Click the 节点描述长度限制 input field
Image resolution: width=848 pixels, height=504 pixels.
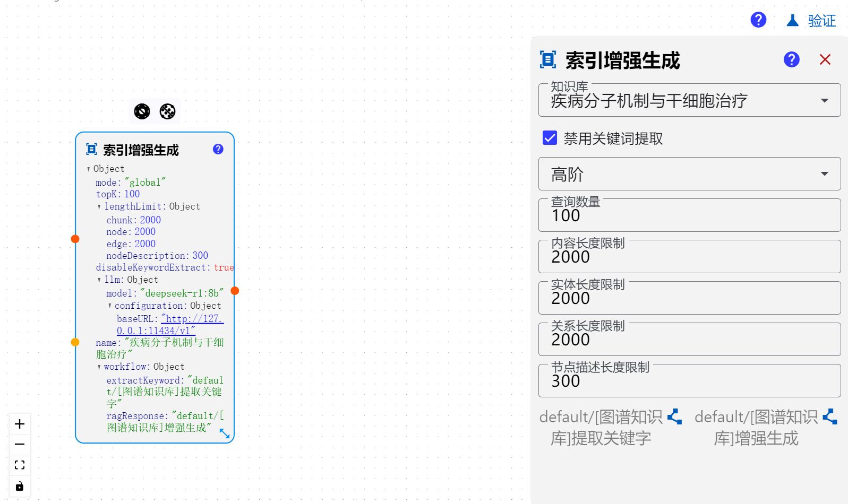[x=689, y=381]
